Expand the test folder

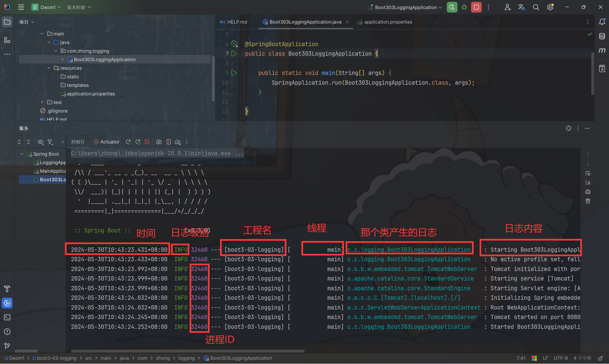[42, 102]
